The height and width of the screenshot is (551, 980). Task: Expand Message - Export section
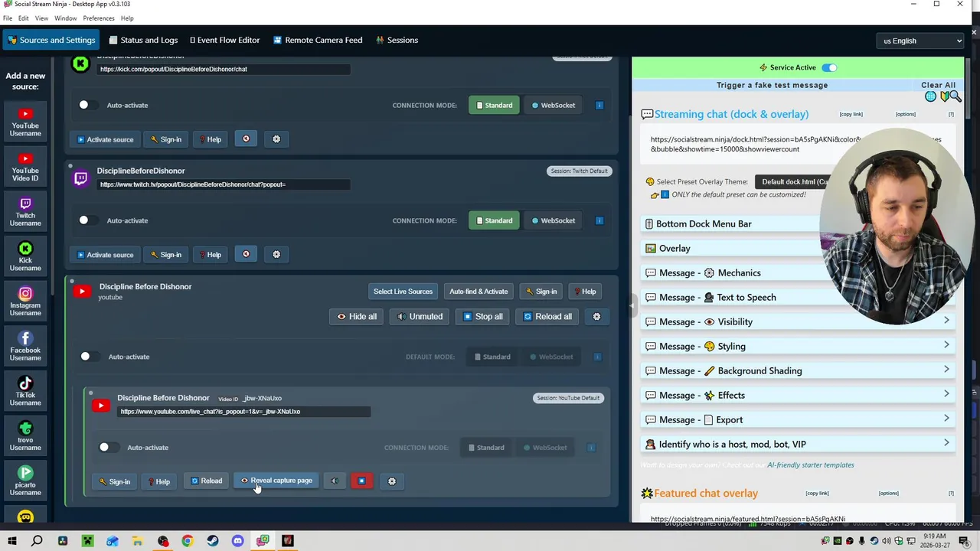coord(798,420)
